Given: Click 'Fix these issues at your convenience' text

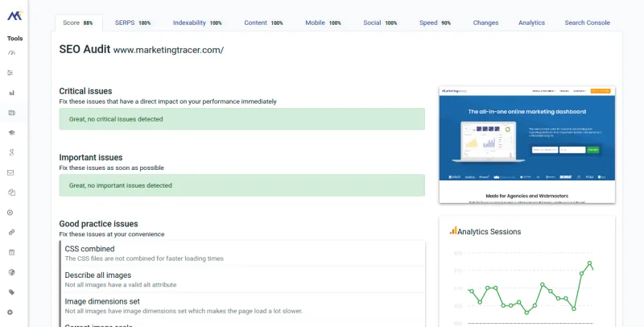Looking at the screenshot, I should coord(112,234).
